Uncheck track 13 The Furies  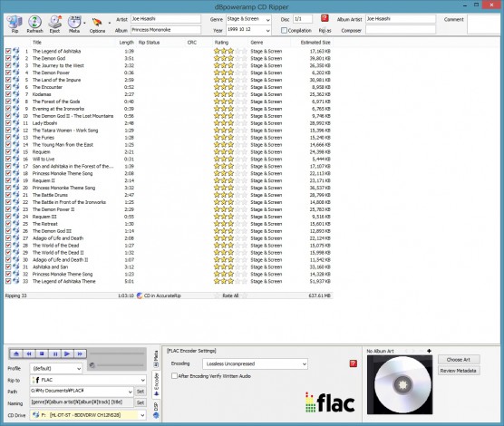pos(8,137)
